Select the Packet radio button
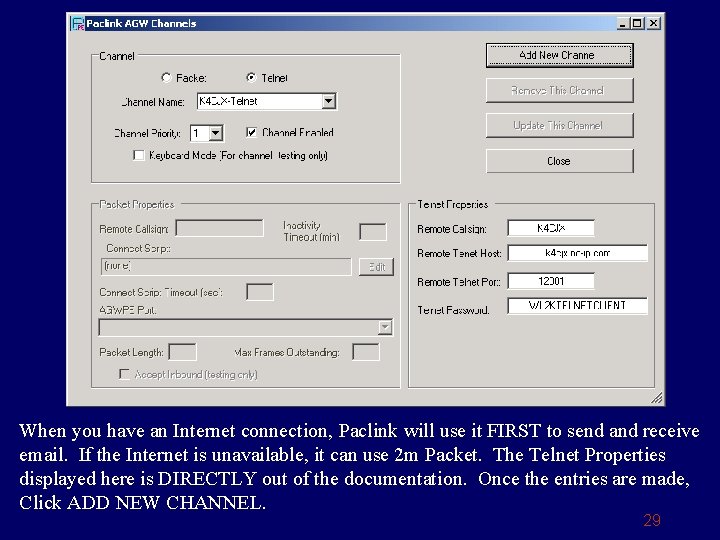The image size is (720, 540). point(166,78)
